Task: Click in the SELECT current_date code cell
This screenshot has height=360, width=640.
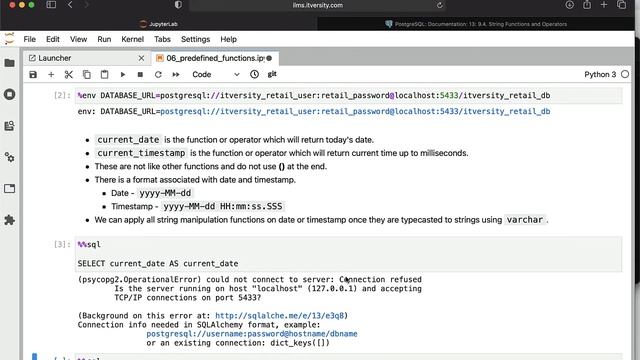Action: (349, 254)
